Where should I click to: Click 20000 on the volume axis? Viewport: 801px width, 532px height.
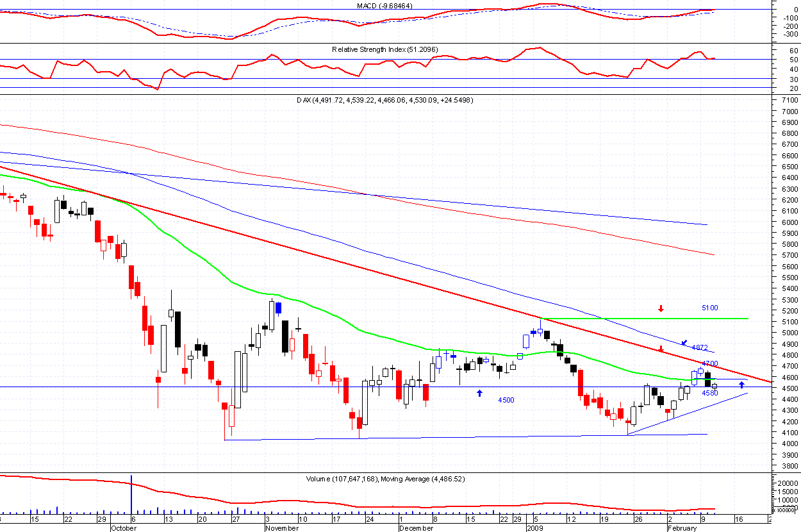pos(789,482)
